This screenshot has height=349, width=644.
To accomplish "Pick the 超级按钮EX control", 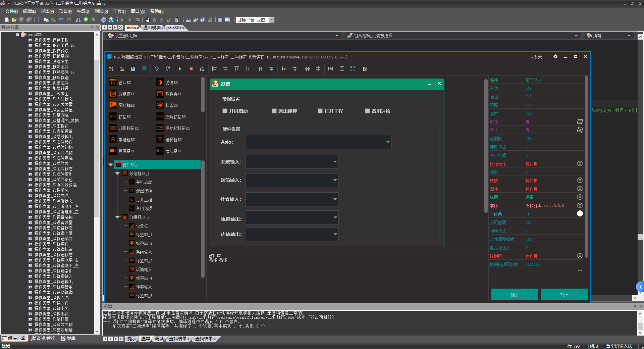I will click(x=124, y=128).
